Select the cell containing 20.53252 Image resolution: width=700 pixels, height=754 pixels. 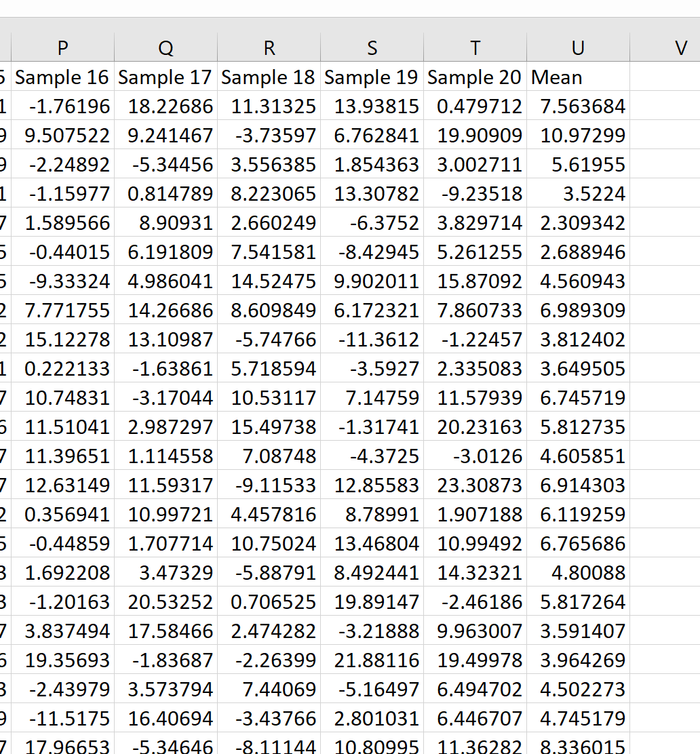coord(165,601)
